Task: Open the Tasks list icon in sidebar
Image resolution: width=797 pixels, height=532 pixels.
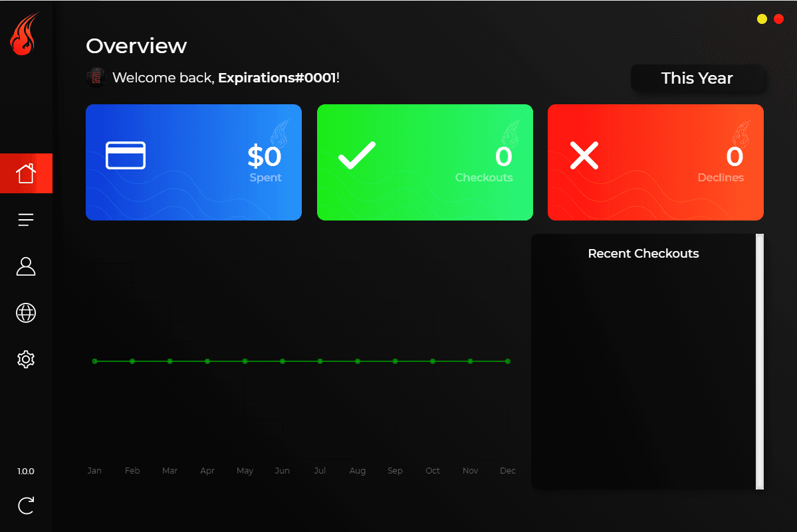Action: pos(26,220)
